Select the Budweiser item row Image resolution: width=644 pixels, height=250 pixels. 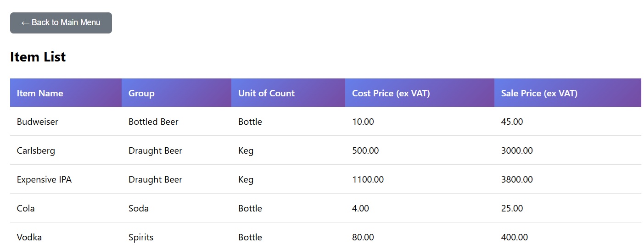coord(38,122)
